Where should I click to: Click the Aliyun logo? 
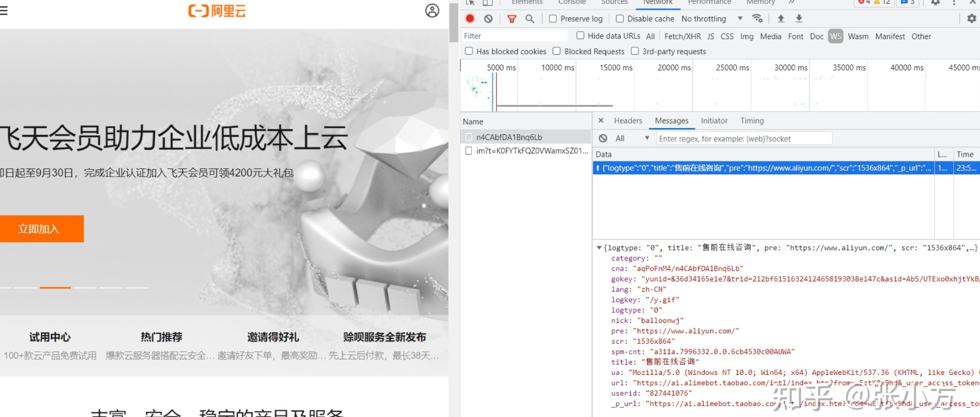tap(217, 11)
